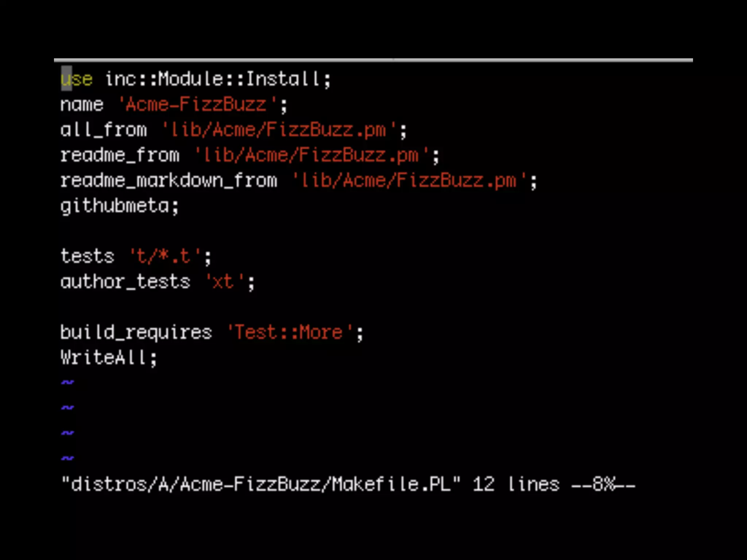This screenshot has width=747, height=560.
Task: Click the first tilde empty-line marker
Action: tap(67, 382)
